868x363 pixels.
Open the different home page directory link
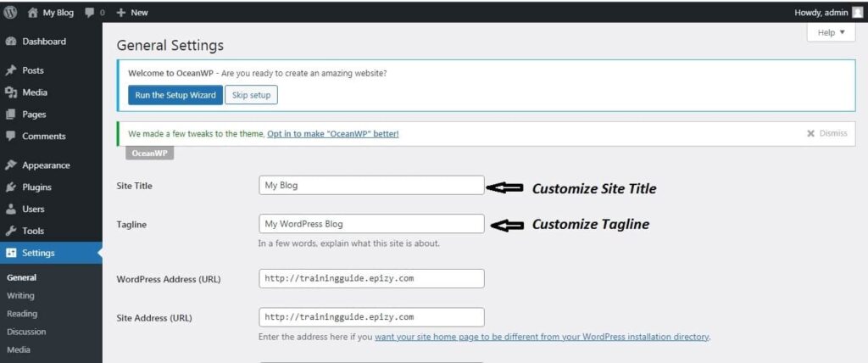pos(542,337)
